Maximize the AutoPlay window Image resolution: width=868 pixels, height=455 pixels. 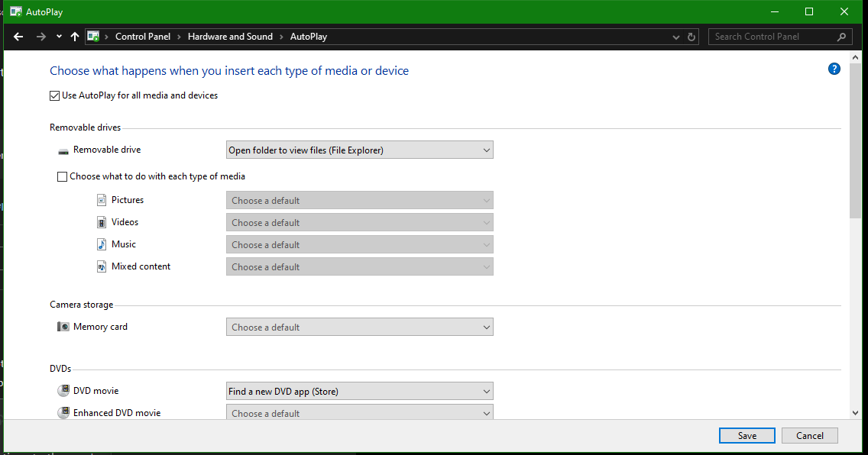click(x=809, y=11)
